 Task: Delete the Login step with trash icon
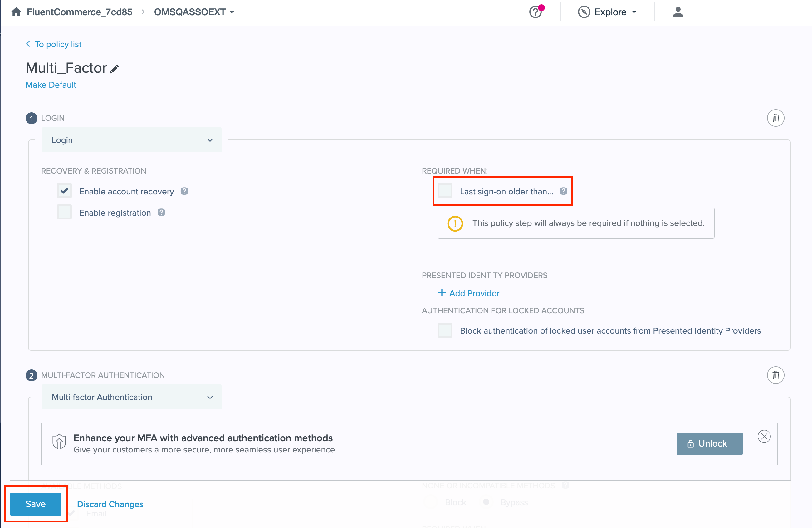775,118
